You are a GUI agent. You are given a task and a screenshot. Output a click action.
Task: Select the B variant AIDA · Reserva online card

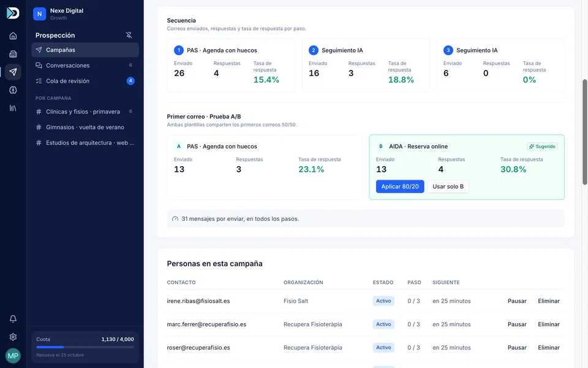467,167
